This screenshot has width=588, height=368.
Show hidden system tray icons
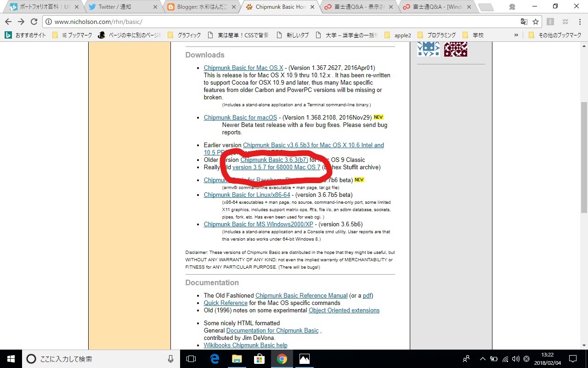(x=482, y=359)
